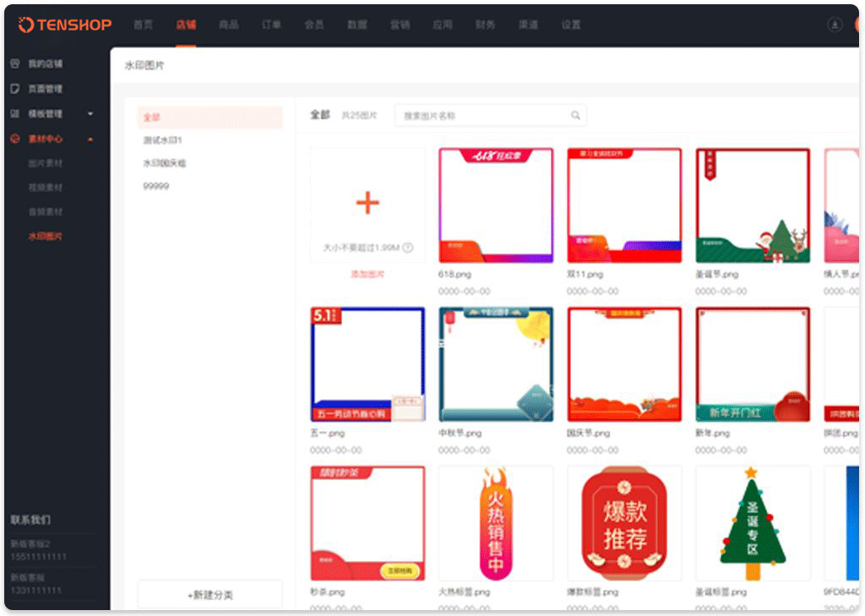Screen dimensions: 865x616
Task: Collapse the 素材中心 menu arrow
Action: [90, 139]
